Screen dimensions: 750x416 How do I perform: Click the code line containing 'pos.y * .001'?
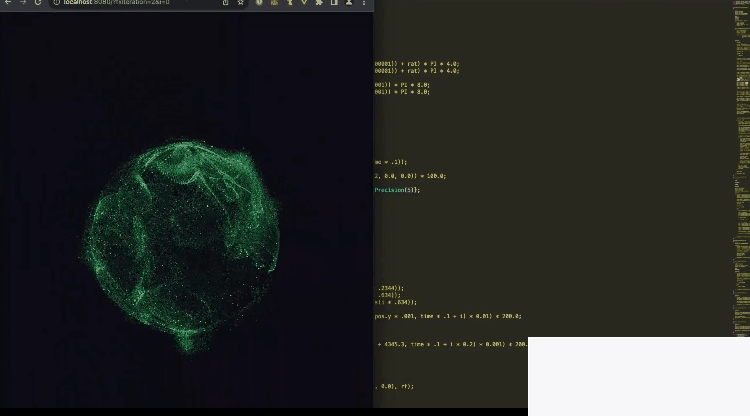448,316
